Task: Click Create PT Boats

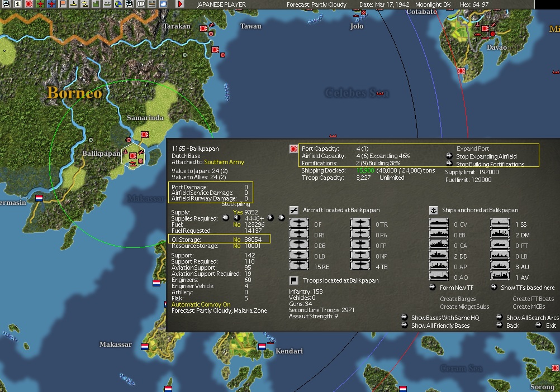Action: (x=533, y=299)
